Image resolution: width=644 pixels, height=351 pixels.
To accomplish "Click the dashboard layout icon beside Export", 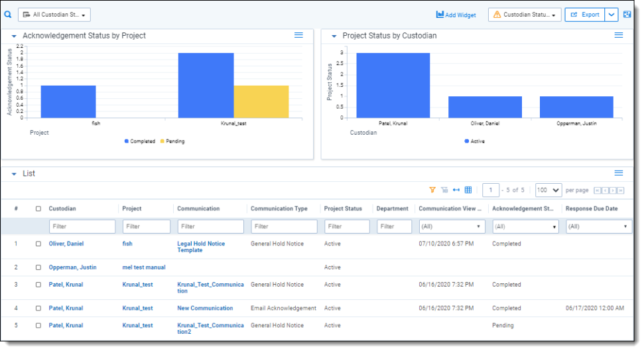I will point(627,15).
